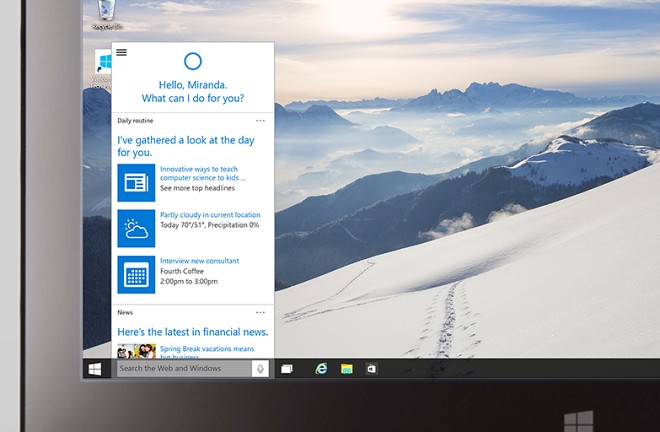Open File Explorer from the taskbar

pyautogui.click(x=347, y=369)
